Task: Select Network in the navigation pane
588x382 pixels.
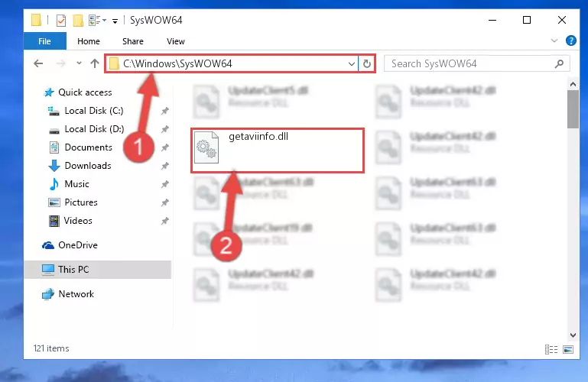Action: pyautogui.click(x=76, y=294)
